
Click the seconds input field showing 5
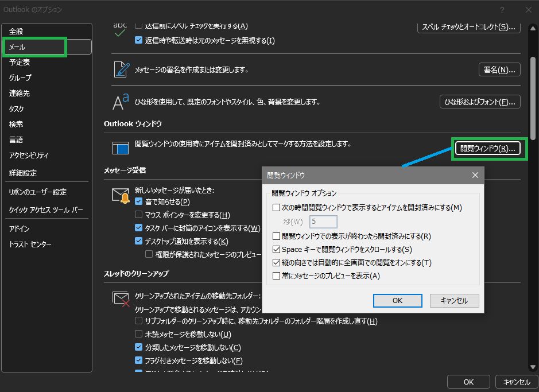coord(323,222)
